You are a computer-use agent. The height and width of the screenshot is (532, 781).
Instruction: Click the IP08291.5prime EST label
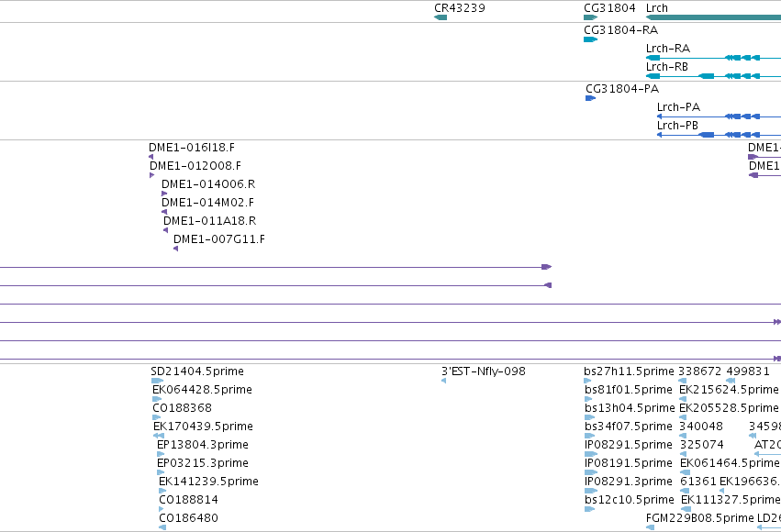(x=629, y=445)
